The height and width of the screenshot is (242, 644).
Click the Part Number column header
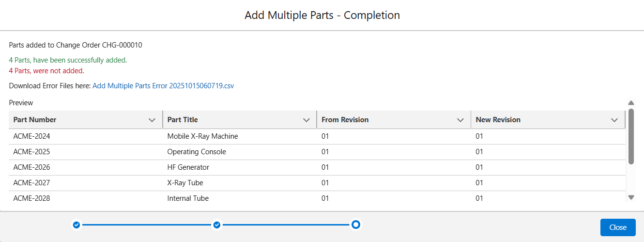(35, 120)
